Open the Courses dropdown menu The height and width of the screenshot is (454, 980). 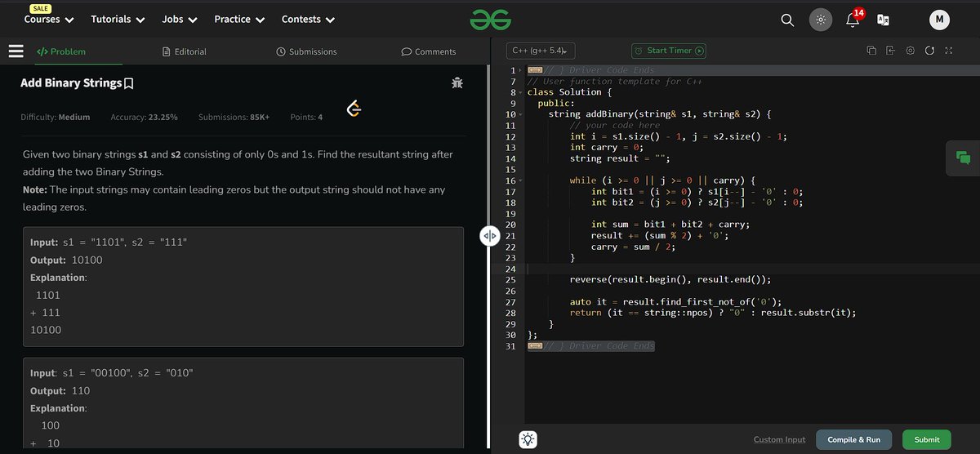point(49,19)
